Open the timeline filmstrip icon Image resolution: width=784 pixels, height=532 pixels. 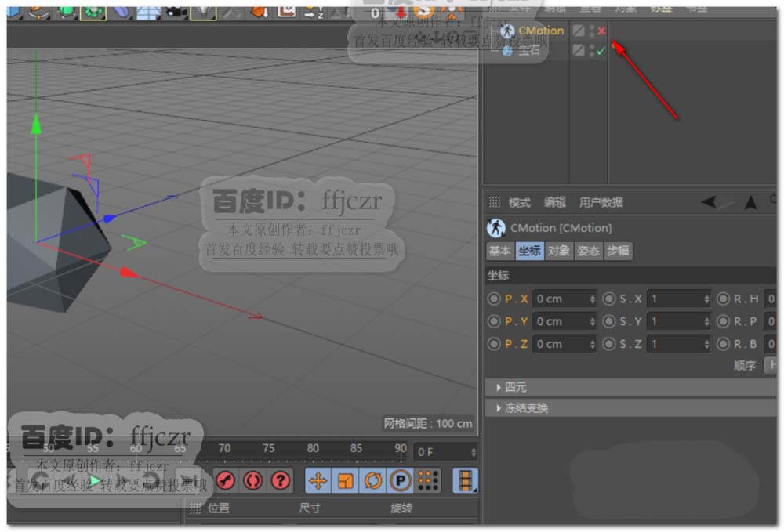pos(465,480)
